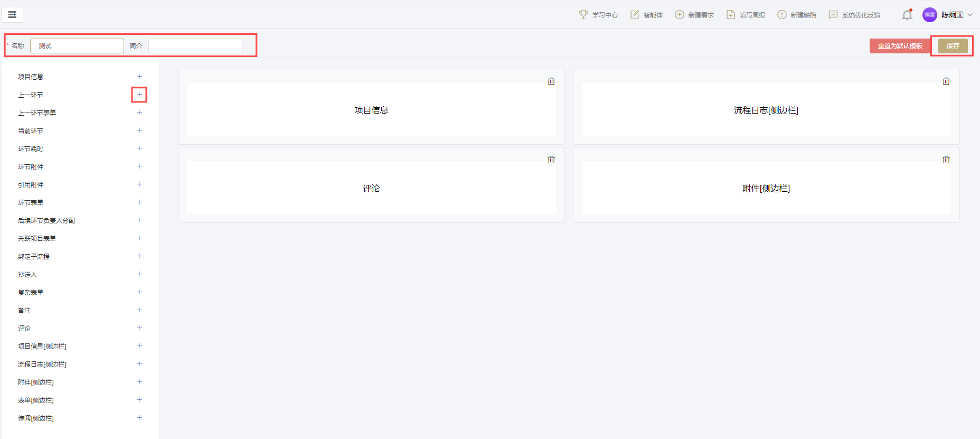Add the 环节耗时 component with plus
The height and width of the screenshot is (439, 980).
139,148
